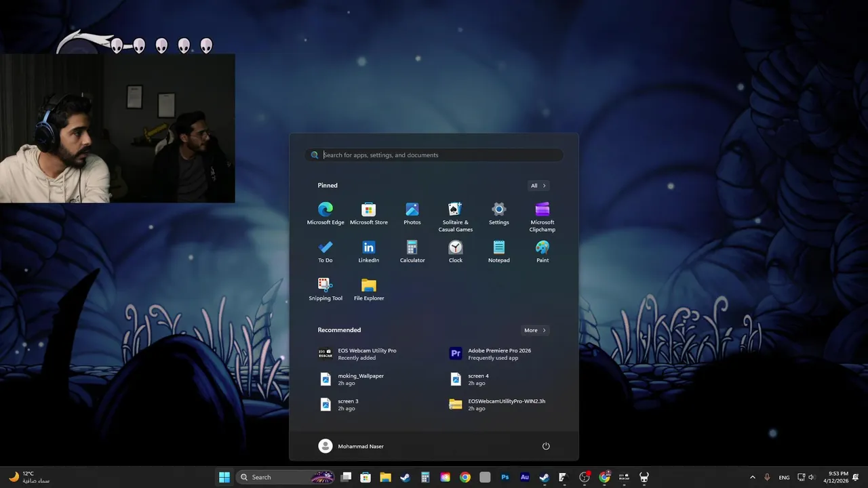This screenshot has width=868, height=488.
Task: Open recommended EOS Webcam Utility Pro
Action: click(x=370, y=354)
